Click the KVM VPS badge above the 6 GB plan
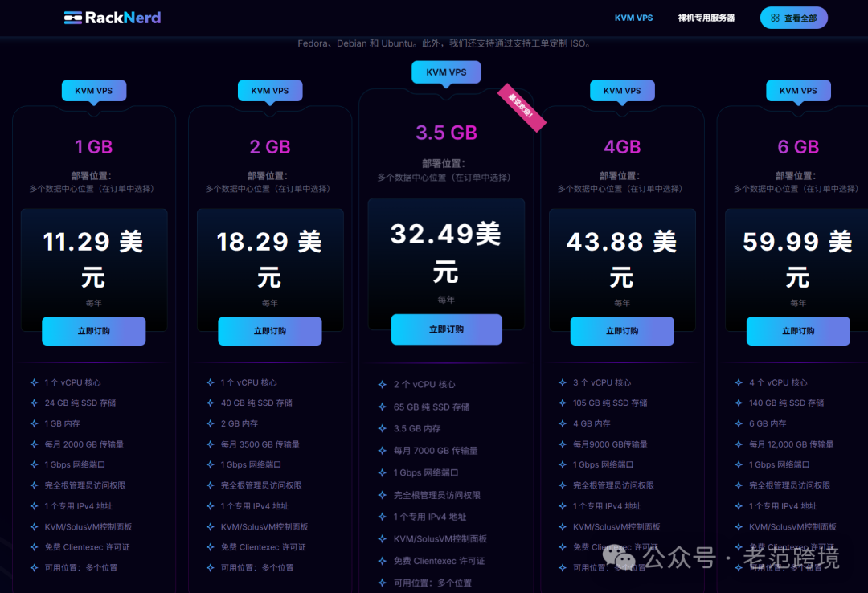868x593 pixels. tap(798, 91)
